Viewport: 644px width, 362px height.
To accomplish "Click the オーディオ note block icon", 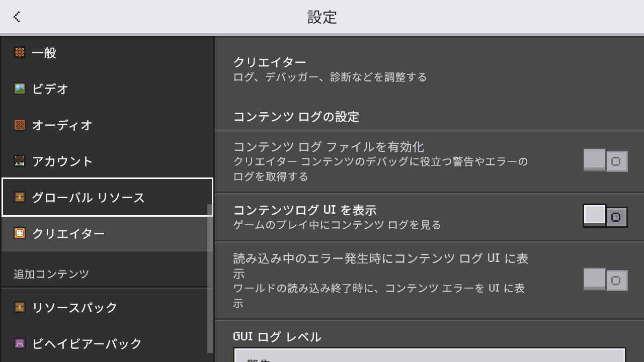I will click(20, 125).
